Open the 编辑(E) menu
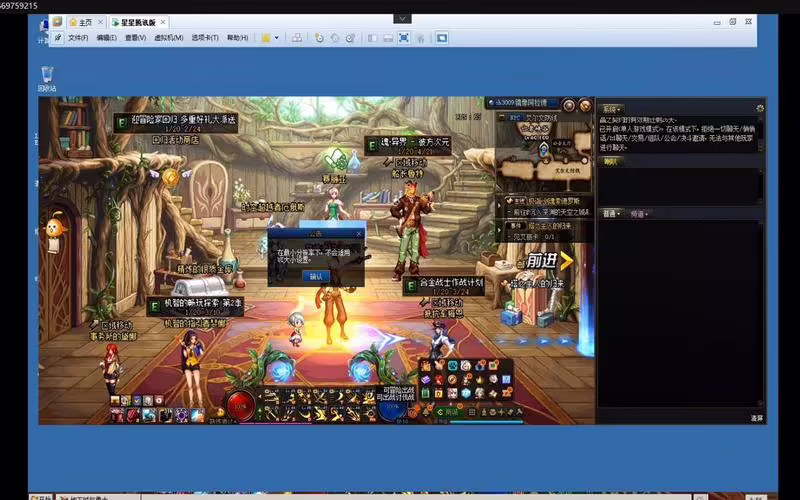The image size is (800, 500). 107,38
